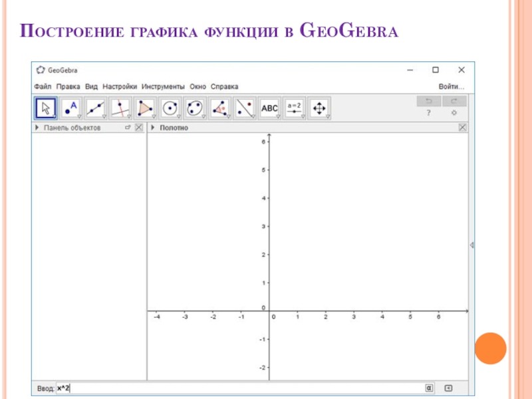532x399 pixels.
Task: Click into the Ввод input field
Action: (239, 388)
